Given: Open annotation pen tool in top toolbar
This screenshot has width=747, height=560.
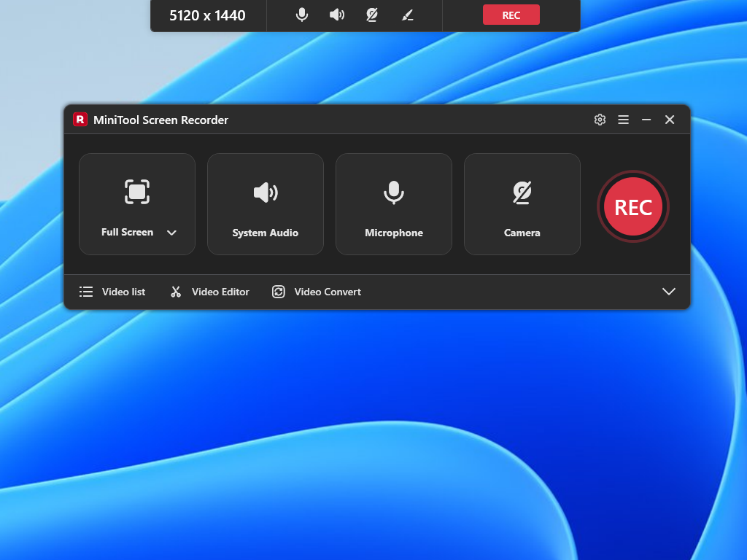Looking at the screenshot, I should click(x=407, y=16).
